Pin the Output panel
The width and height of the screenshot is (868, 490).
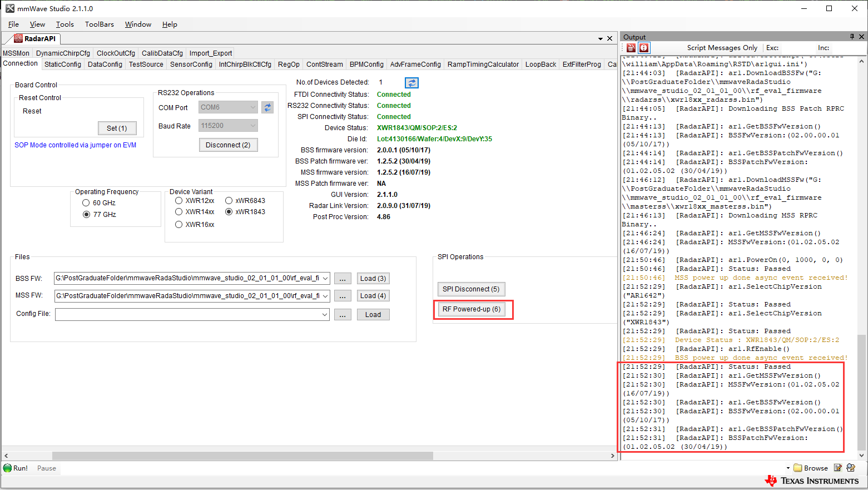(x=852, y=37)
